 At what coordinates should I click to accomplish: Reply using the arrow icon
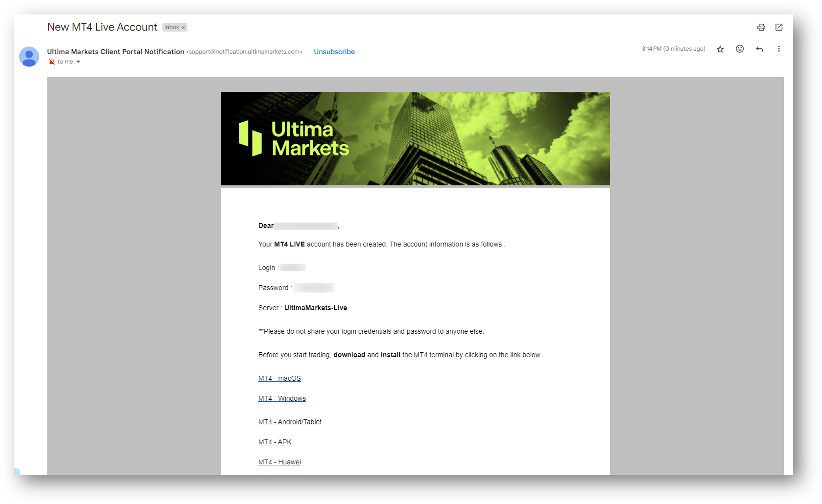(759, 49)
